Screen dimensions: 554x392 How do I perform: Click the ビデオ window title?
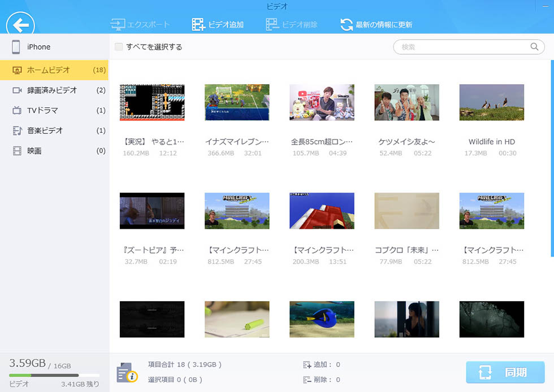(277, 6)
